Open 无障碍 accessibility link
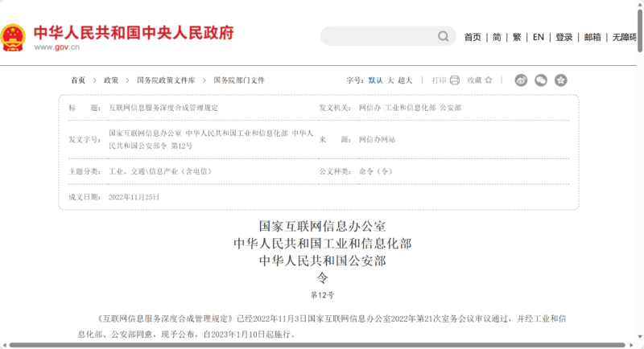Screen dimensions: 644x349 (x=625, y=37)
